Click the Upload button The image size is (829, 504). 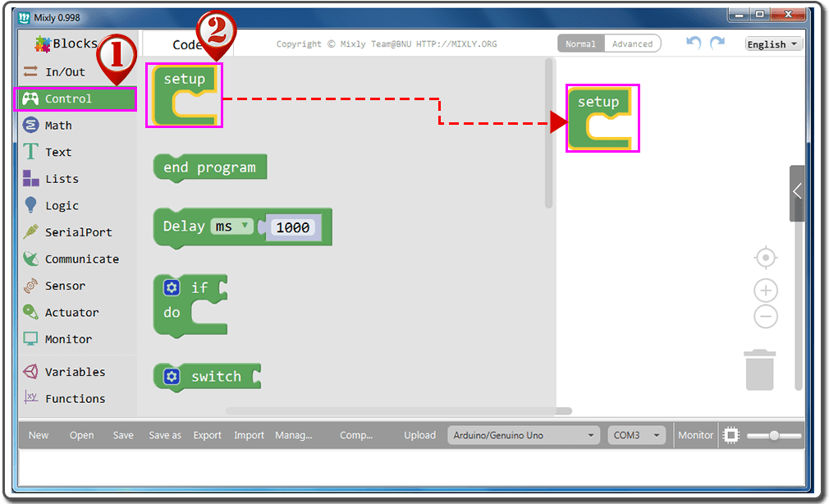click(x=419, y=435)
